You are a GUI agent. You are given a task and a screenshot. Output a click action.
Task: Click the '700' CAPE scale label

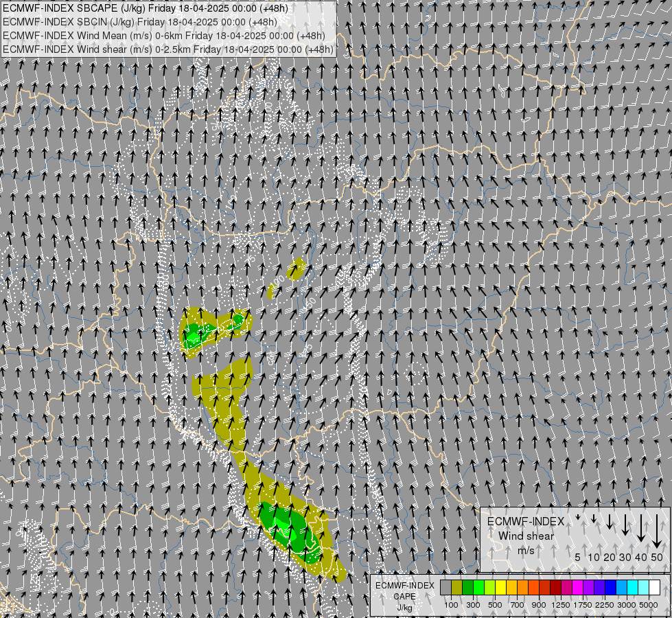tap(518, 605)
